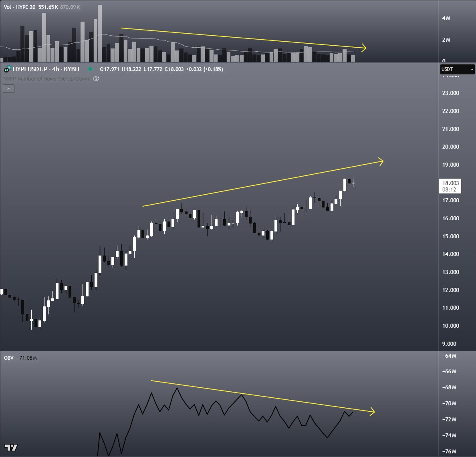Click the -70 M OBV scale label
This screenshot has width=476, height=457.
tap(449, 403)
